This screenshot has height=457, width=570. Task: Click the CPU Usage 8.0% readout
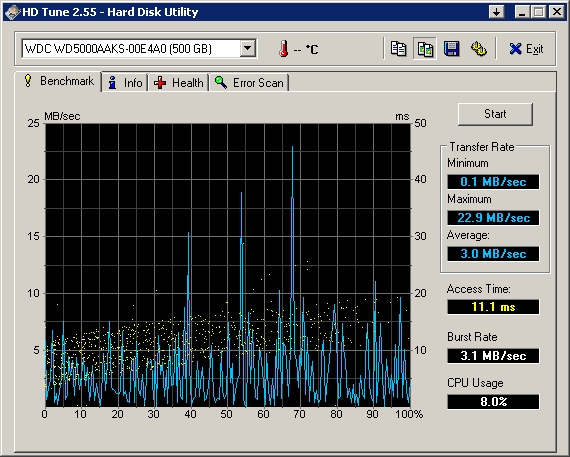point(493,402)
